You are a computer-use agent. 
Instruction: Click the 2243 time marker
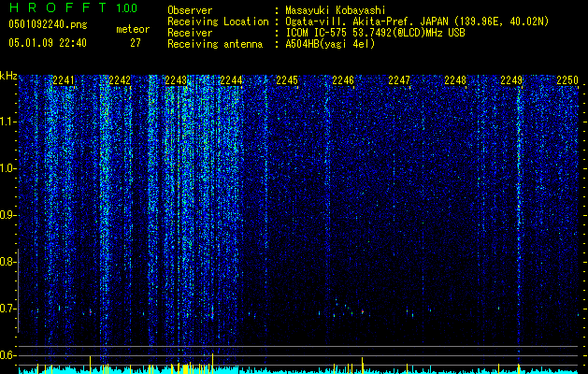[x=176, y=80]
